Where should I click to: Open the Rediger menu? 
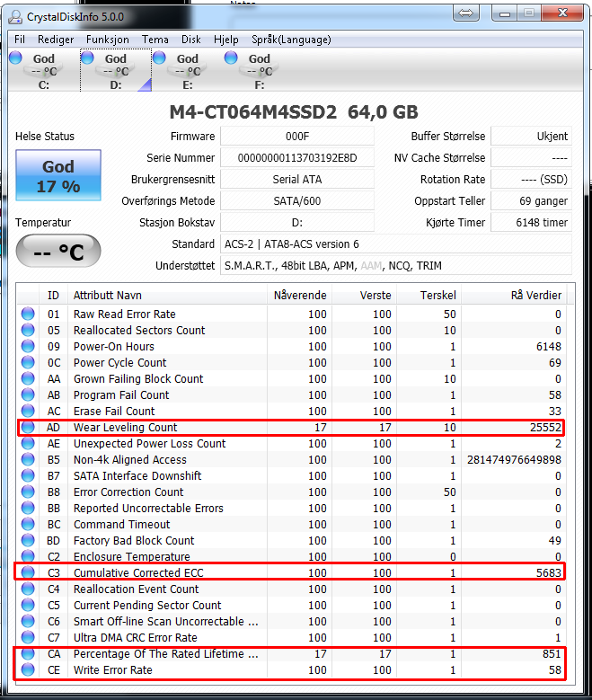56,40
